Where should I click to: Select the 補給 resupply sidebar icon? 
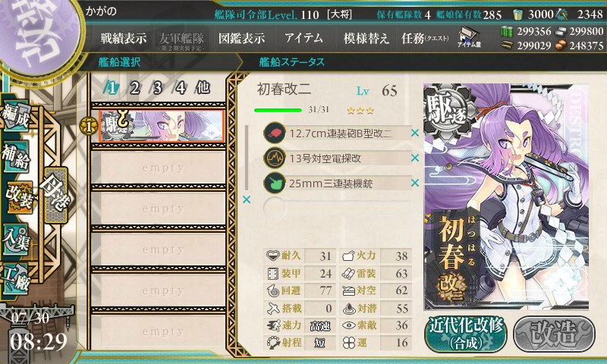(16, 155)
